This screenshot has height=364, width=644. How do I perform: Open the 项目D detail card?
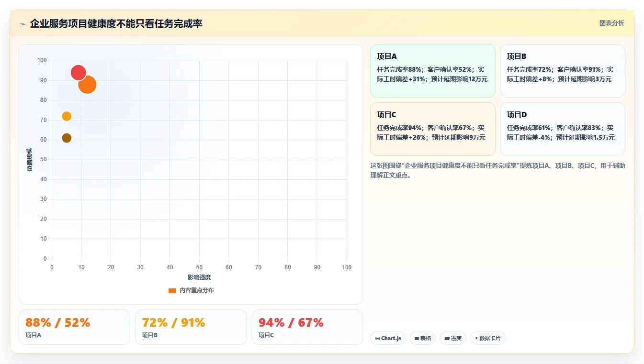coord(563,129)
